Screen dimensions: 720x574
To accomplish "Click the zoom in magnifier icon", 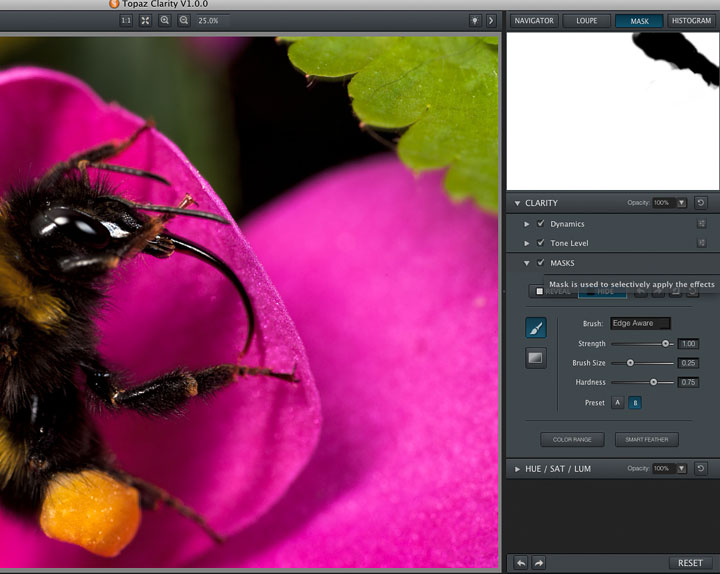I will pos(164,21).
